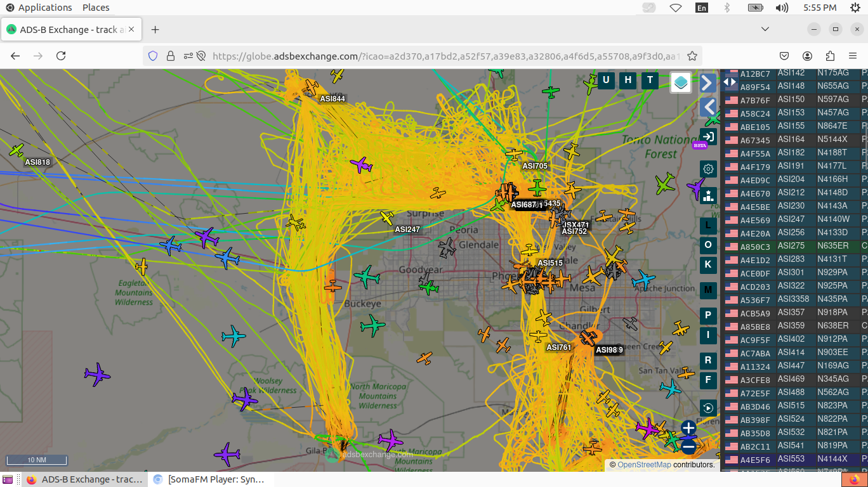Open the map settings gear icon
868x487 pixels.
[708, 169]
